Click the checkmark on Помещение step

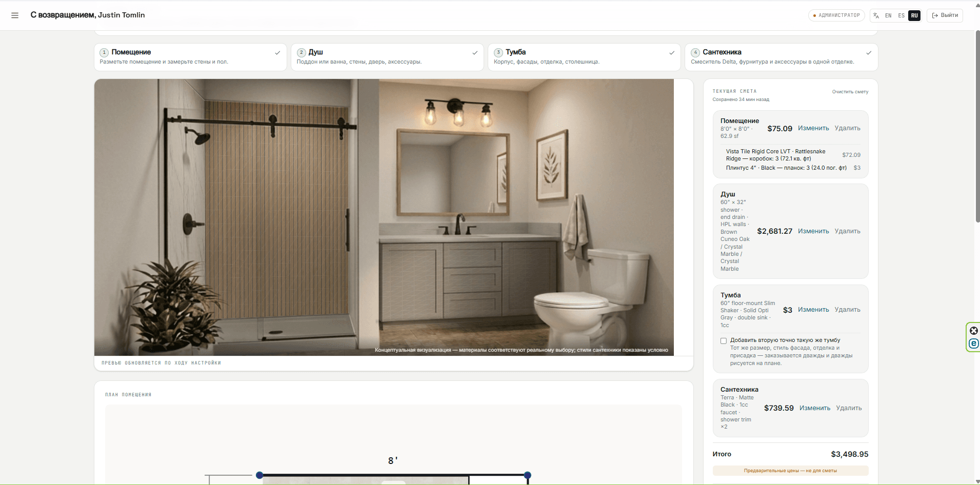click(x=277, y=53)
